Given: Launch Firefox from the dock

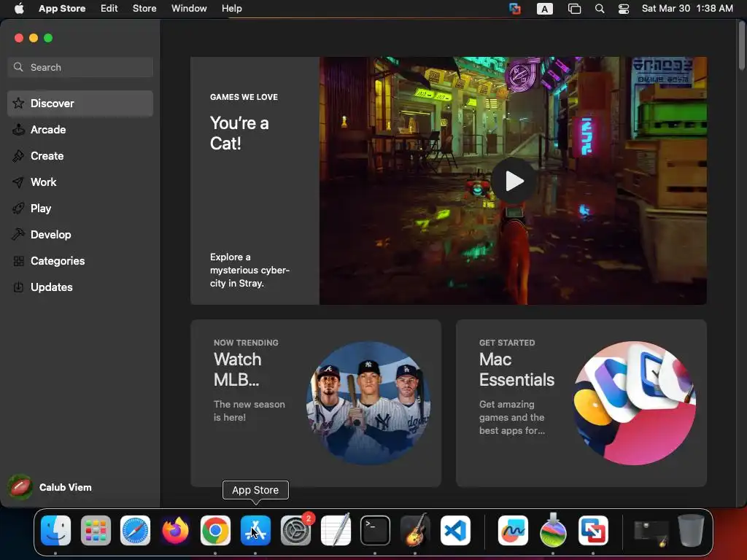Looking at the screenshot, I should click(x=175, y=530).
